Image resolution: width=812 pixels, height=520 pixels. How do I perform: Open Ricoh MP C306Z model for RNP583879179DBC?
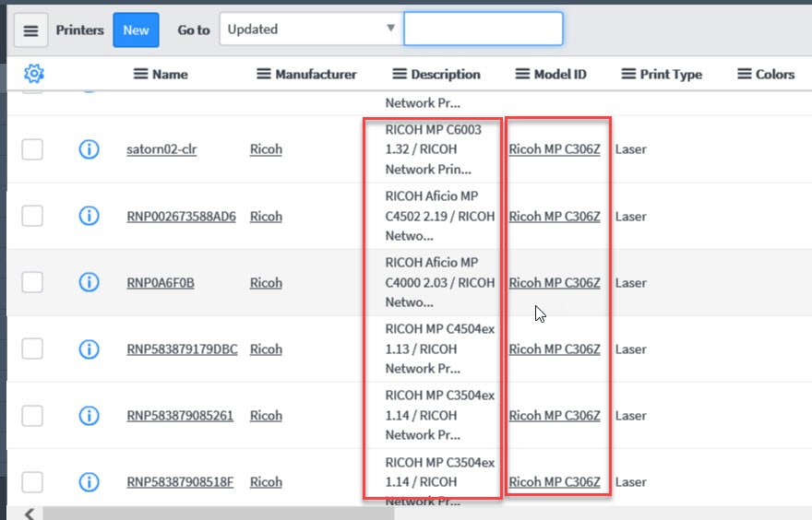point(555,349)
